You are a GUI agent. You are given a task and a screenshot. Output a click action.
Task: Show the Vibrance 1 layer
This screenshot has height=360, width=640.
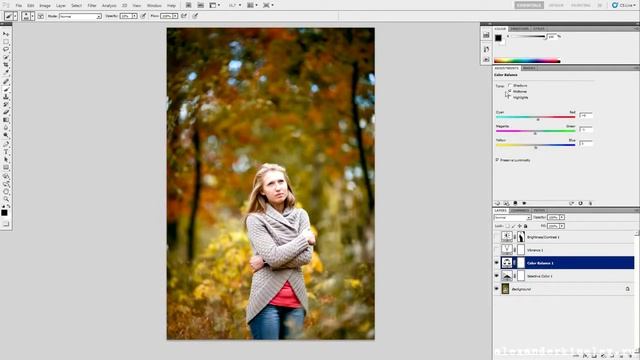point(497,250)
